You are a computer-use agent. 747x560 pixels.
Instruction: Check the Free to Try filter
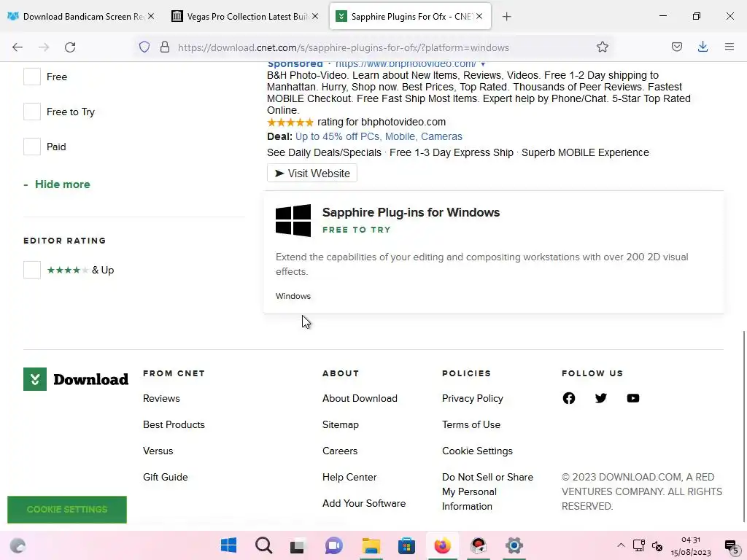click(x=32, y=112)
